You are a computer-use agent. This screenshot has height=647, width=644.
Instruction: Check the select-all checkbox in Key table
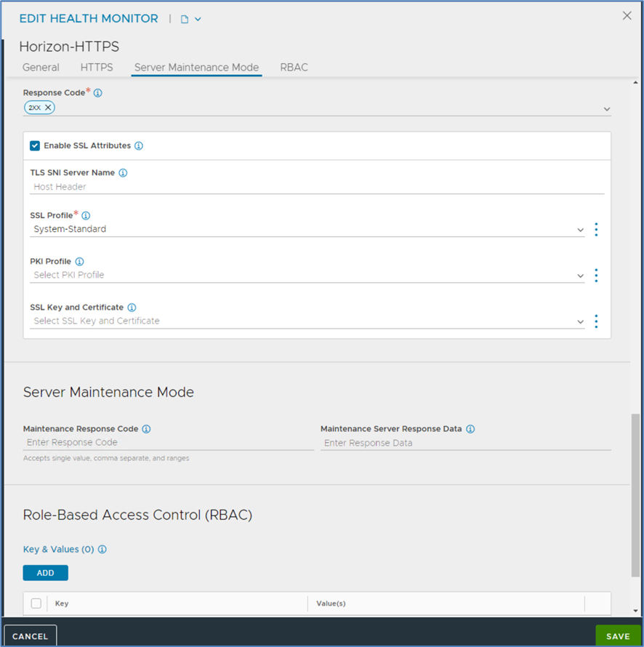coord(36,603)
